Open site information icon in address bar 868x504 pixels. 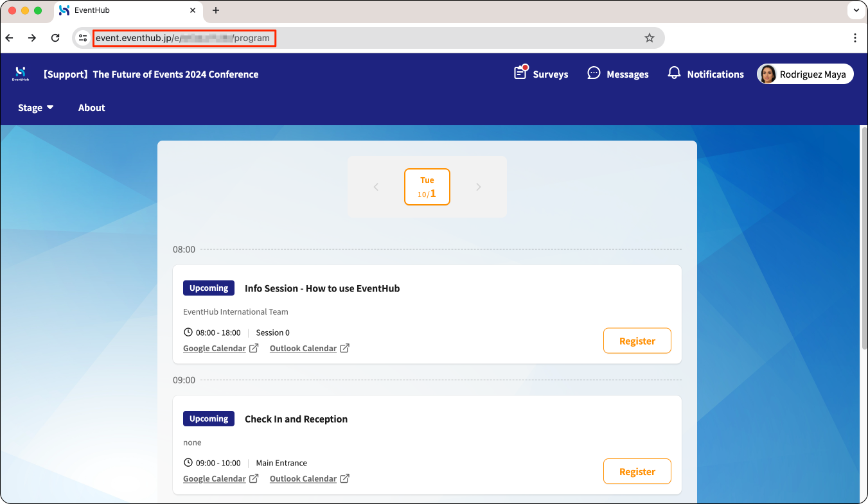point(83,38)
